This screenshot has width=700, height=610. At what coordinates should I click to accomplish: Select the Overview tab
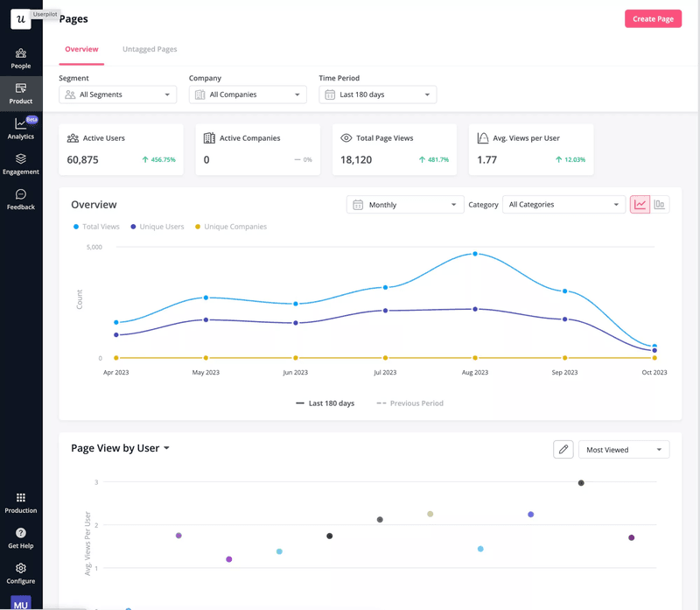(81, 49)
